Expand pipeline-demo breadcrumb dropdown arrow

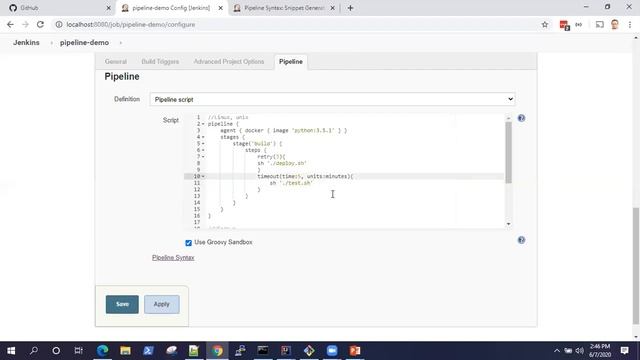[x=120, y=42]
